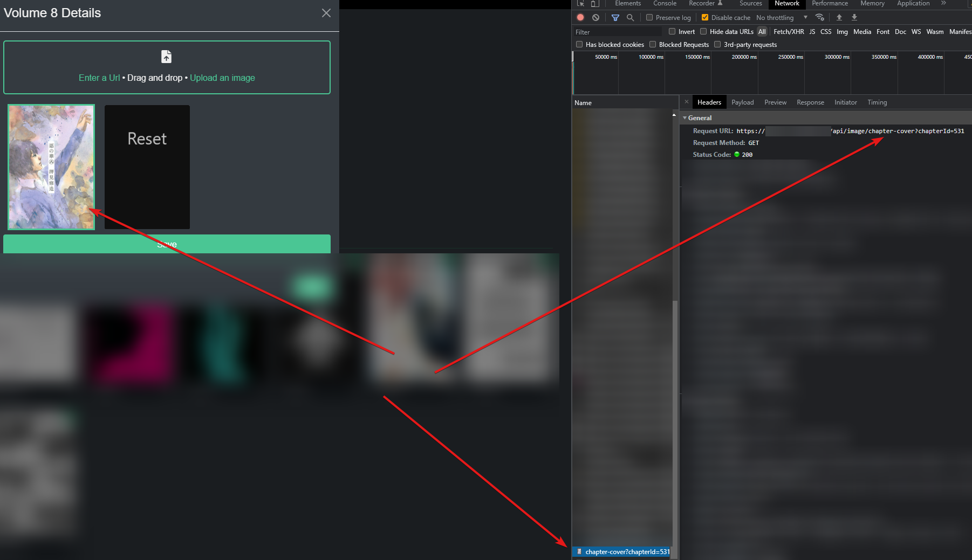Filter requests by Font type
Image resolution: width=972 pixels, height=560 pixels.
click(x=883, y=32)
